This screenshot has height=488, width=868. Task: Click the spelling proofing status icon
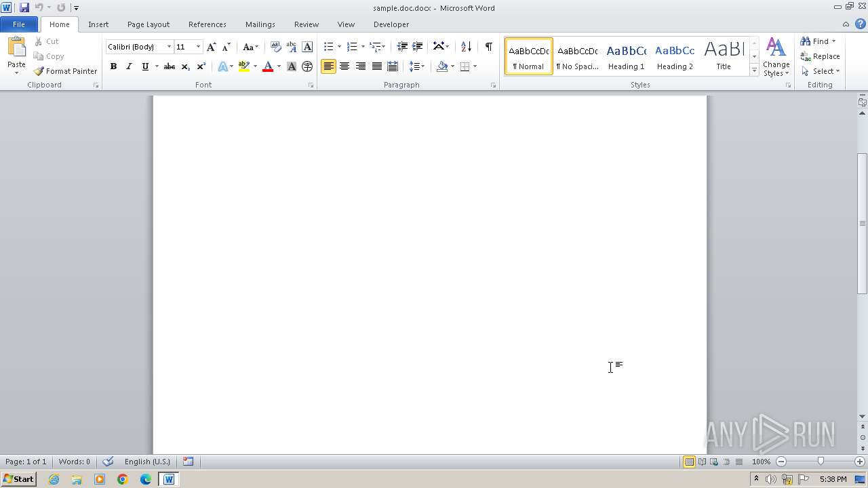point(108,462)
